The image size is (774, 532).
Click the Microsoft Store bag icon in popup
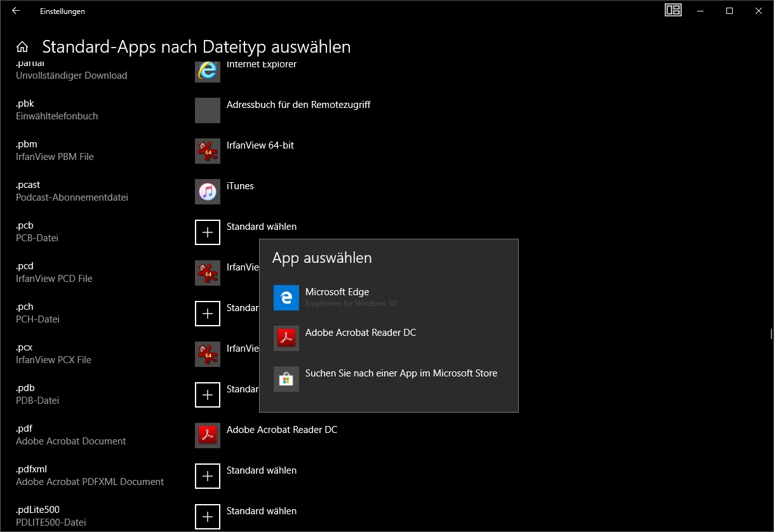[x=286, y=379]
